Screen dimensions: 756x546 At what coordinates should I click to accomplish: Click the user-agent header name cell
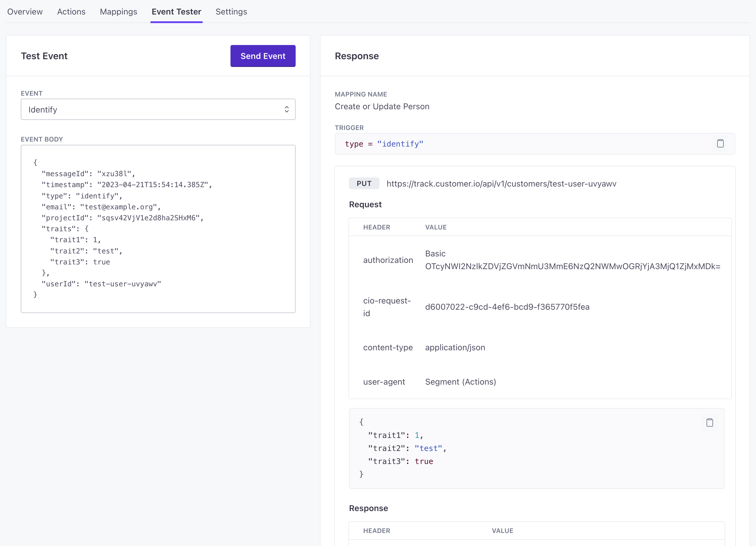(384, 382)
